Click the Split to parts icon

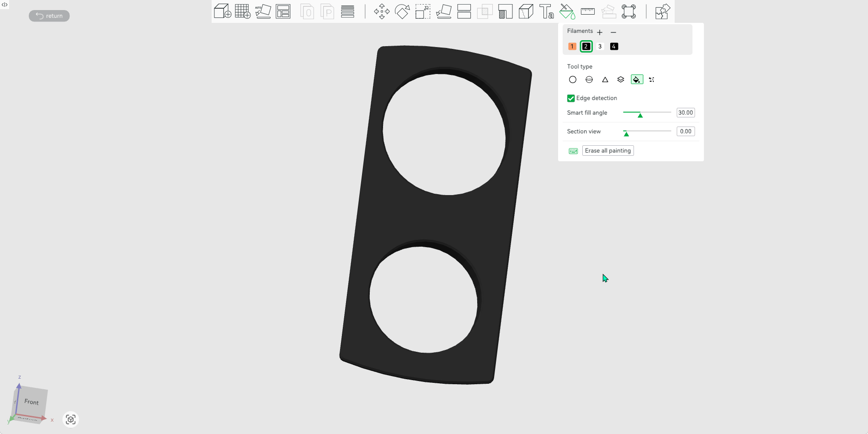tap(327, 11)
